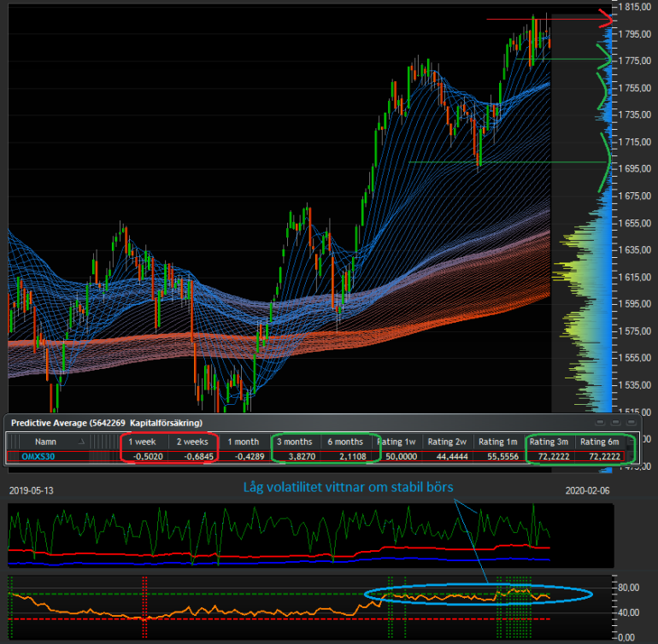Sort by the 6 months column header
This screenshot has width=658, height=644.
point(345,442)
